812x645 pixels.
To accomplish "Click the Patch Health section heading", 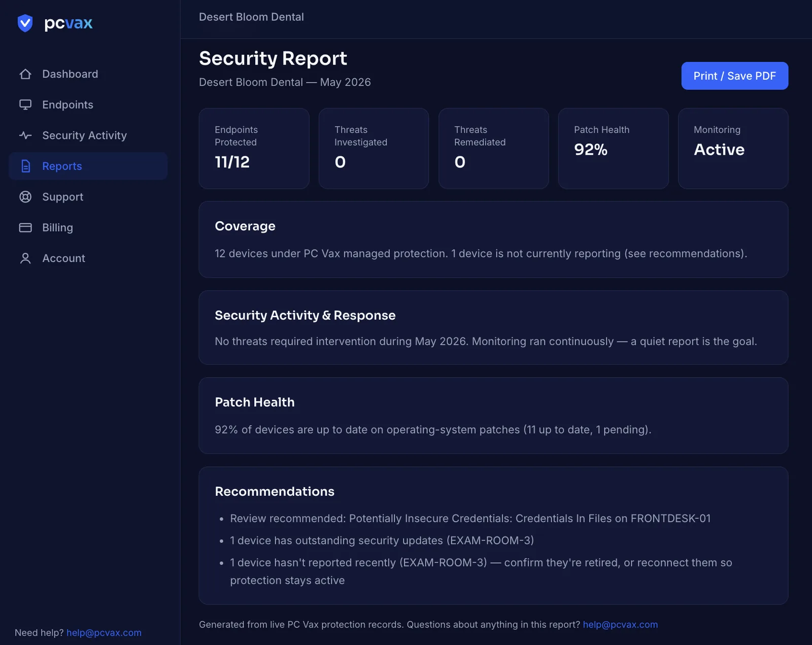I will 255,402.
